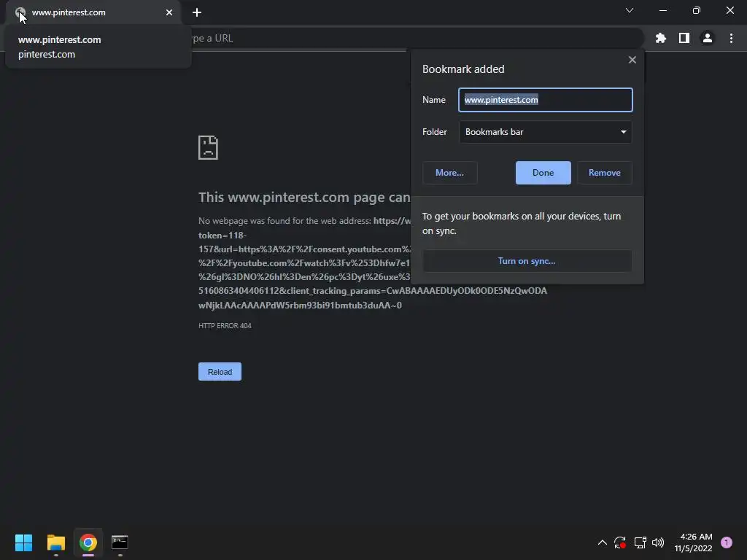The image size is (747, 560).
Task: Open the network tray icon
Action: (x=640, y=542)
